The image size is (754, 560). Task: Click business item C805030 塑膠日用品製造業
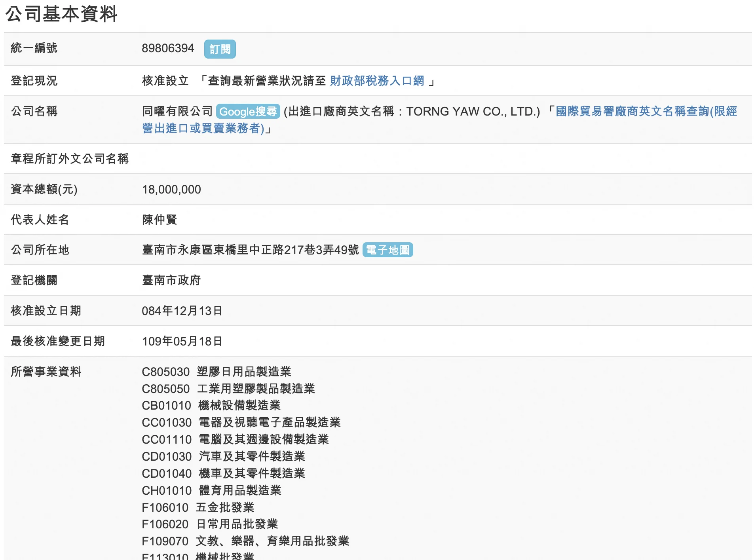217,372
